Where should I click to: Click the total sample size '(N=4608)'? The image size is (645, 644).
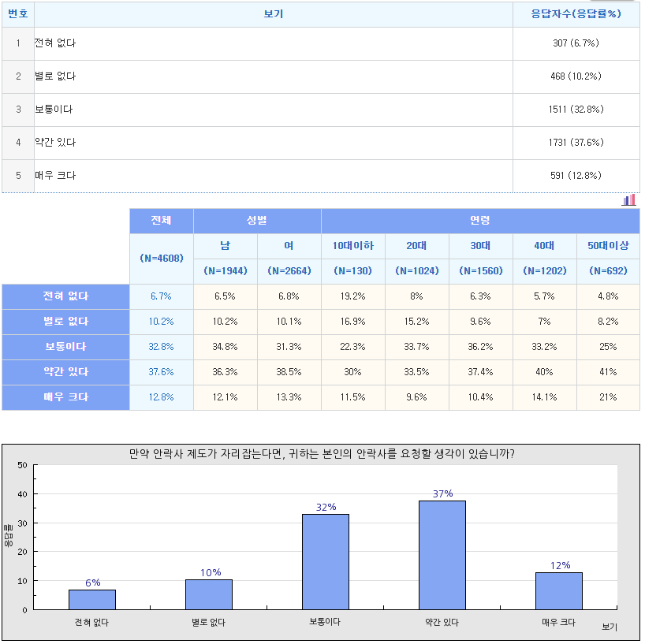(161, 259)
